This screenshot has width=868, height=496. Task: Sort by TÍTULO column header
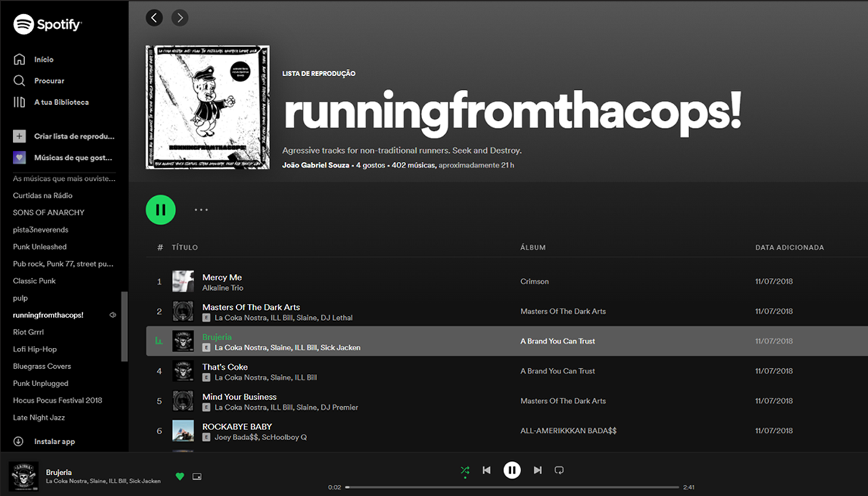pos(185,247)
